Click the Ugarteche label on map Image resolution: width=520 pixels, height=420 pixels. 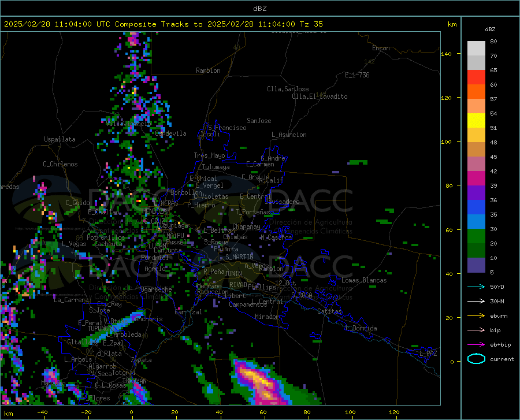click(x=156, y=289)
